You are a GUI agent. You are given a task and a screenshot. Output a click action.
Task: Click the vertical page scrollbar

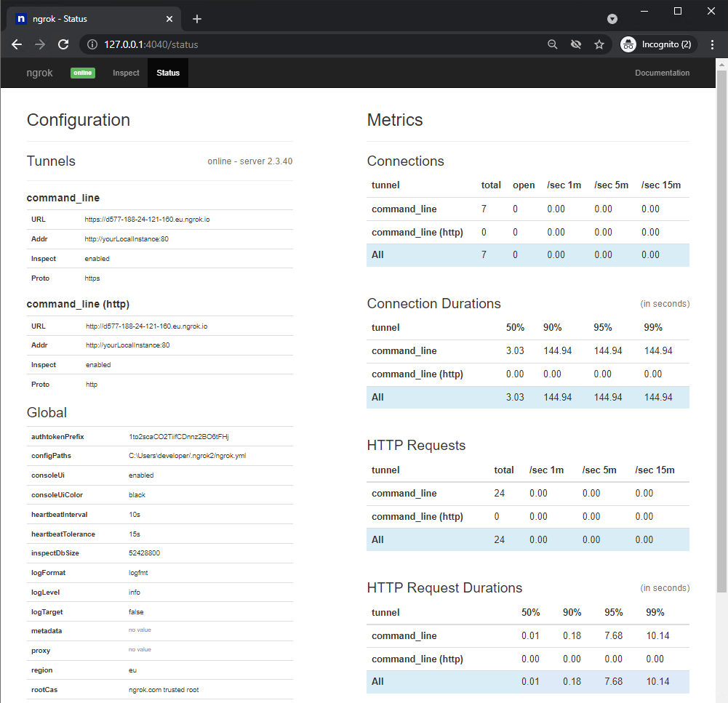click(x=721, y=327)
